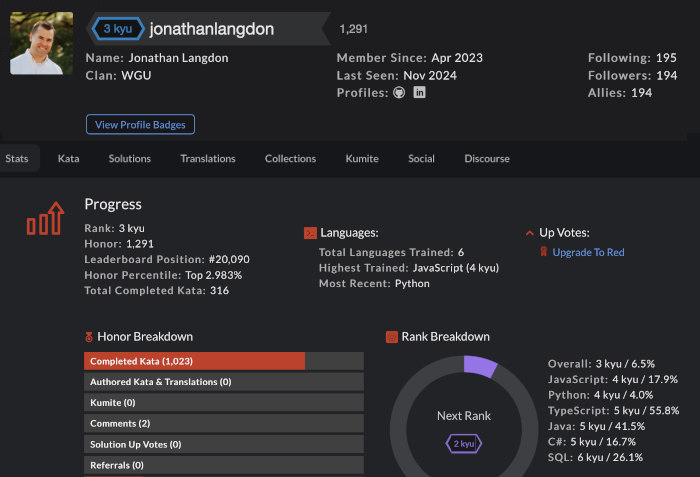Image resolution: width=700 pixels, height=477 pixels.
Task: Click the Name: Jonathan Langdon field
Action: (157, 58)
